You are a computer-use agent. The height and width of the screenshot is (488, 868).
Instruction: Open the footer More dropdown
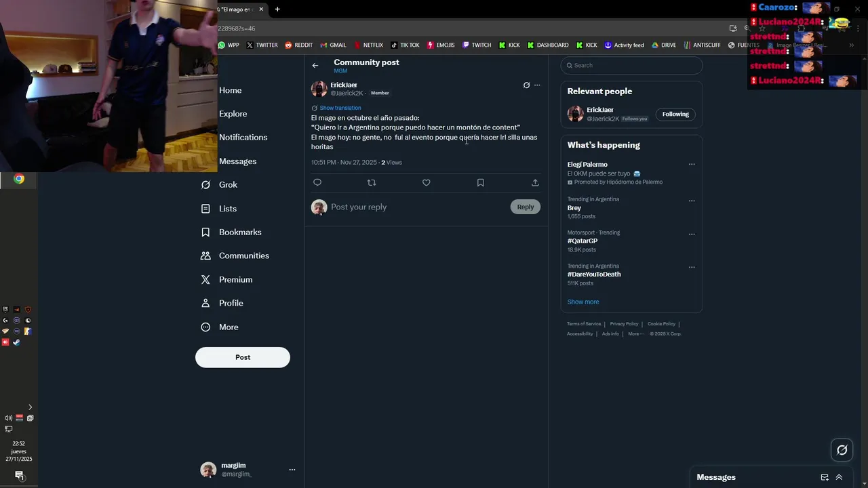[x=635, y=334]
